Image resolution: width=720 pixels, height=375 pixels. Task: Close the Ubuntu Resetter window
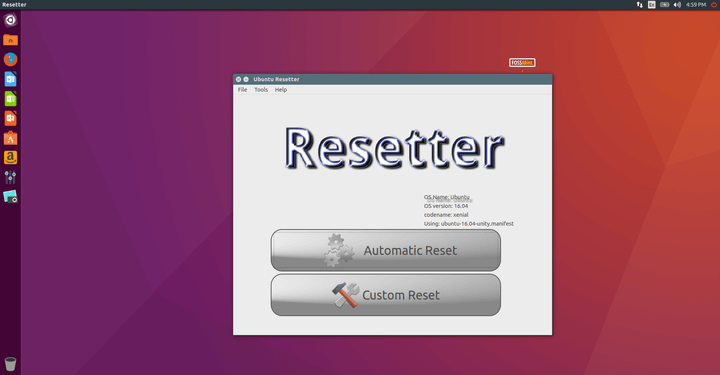point(238,79)
